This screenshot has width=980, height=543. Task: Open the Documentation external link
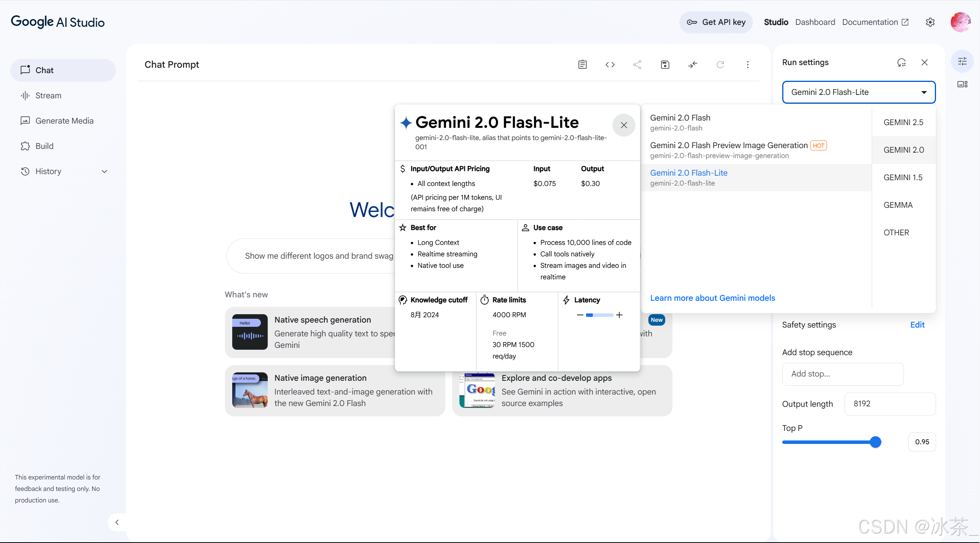click(x=876, y=22)
